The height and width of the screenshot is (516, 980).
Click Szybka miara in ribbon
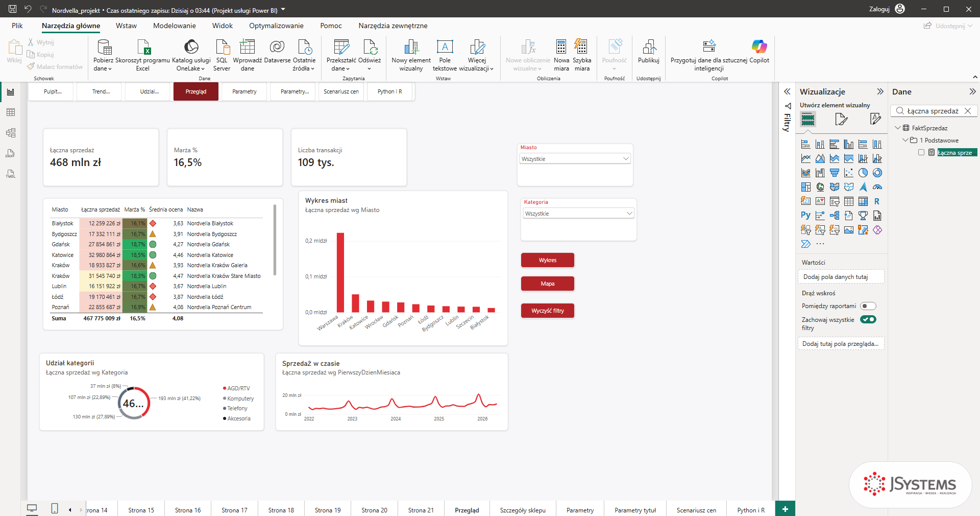point(582,55)
